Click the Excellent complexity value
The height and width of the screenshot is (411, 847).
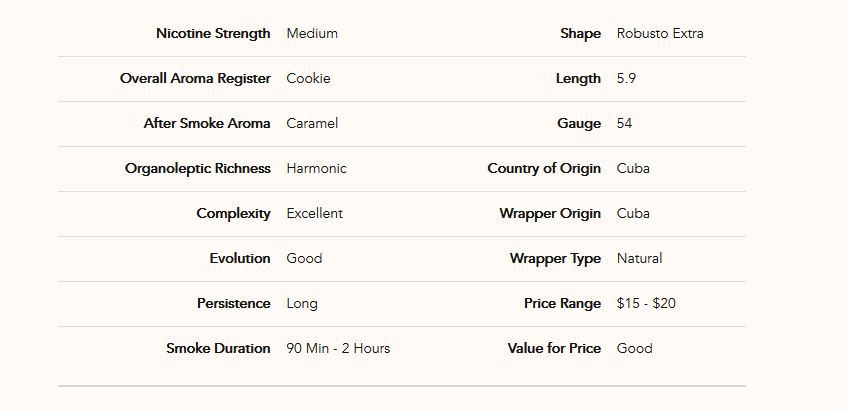tap(314, 213)
